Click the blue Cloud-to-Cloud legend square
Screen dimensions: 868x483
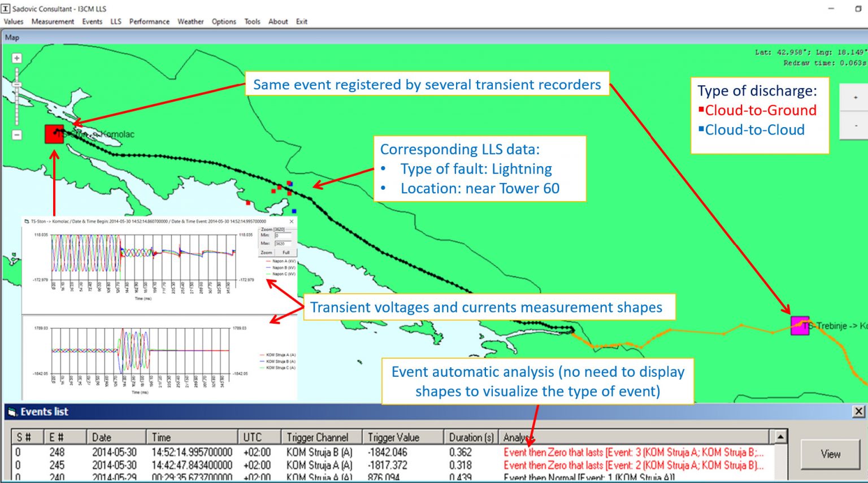point(701,128)
